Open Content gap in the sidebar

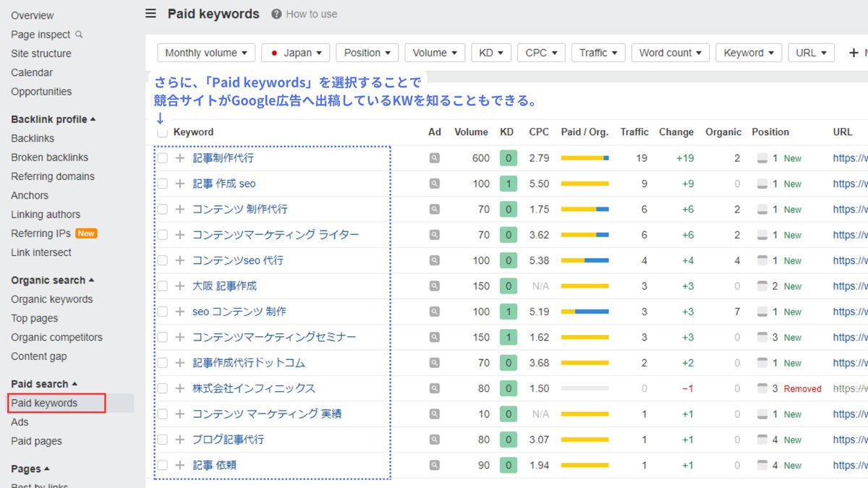[39, 356]
